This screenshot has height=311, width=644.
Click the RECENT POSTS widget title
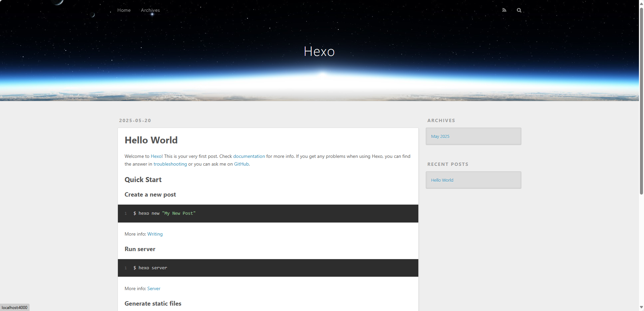point(448,164)
